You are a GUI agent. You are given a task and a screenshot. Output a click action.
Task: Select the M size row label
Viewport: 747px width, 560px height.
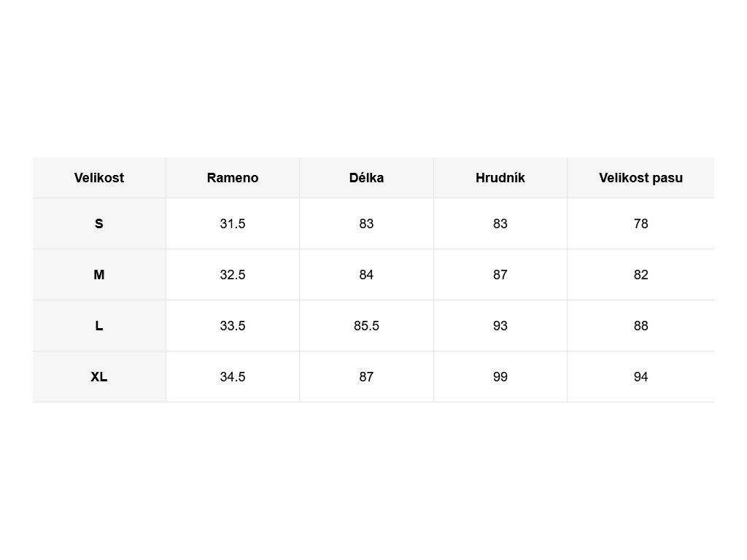point(99,275)
